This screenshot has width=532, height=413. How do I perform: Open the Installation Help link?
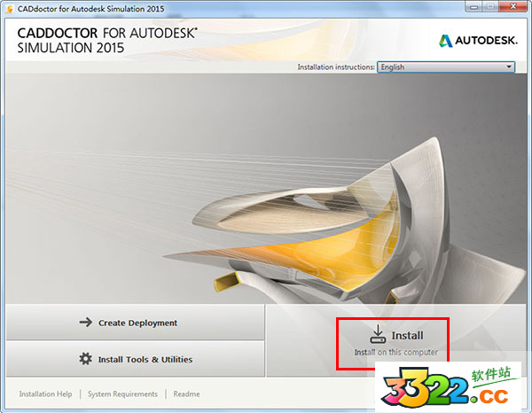click(45, 394)
